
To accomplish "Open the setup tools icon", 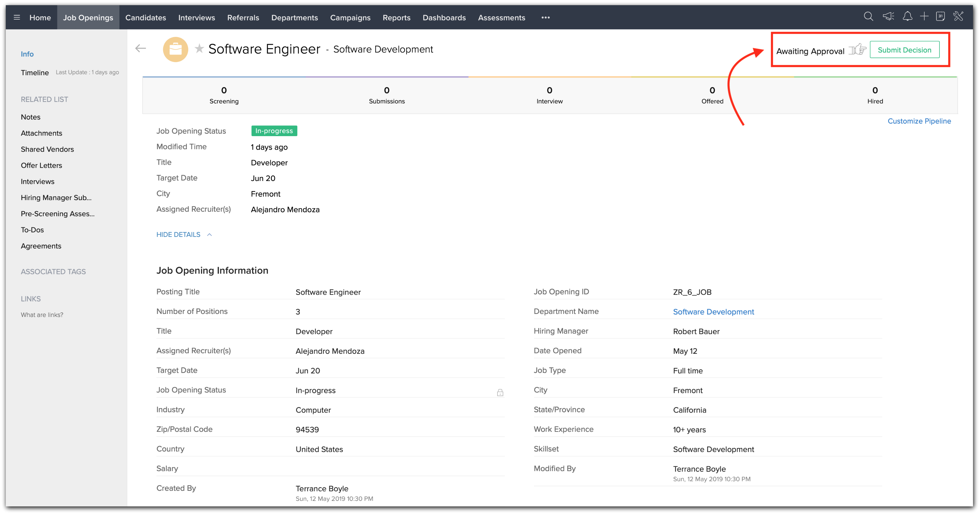I will pyautogui.click(x=958, y=17).
